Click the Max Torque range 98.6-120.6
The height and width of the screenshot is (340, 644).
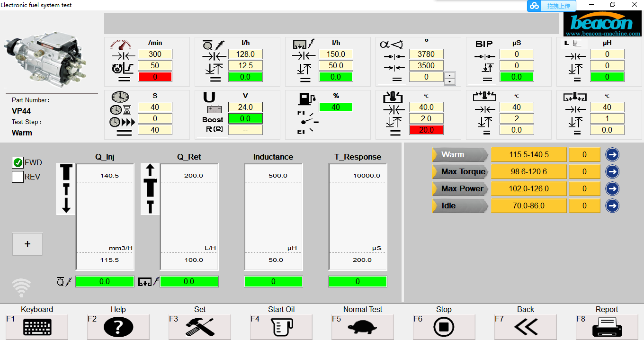pos(529,171)
